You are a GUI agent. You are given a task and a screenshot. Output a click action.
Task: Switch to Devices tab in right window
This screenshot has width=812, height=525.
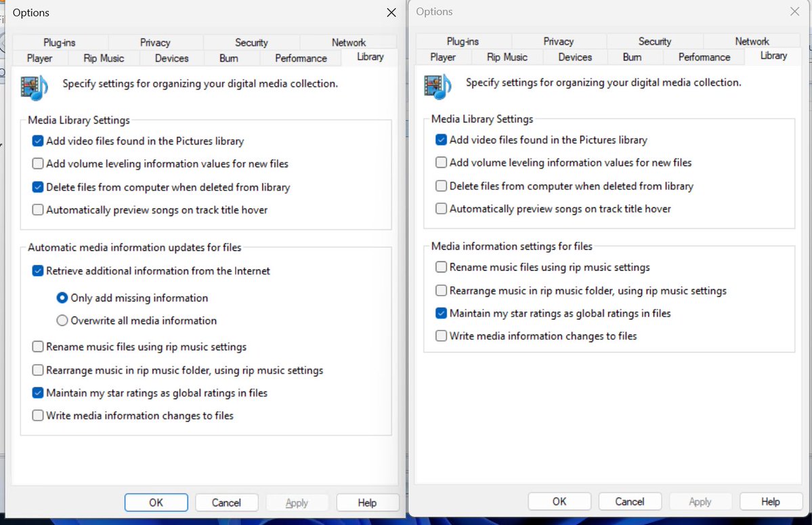(575, 57)
